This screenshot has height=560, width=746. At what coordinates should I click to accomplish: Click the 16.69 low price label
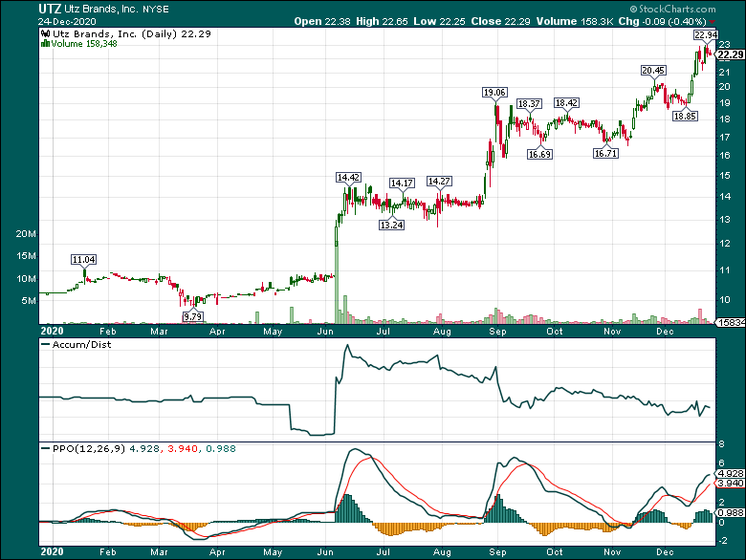(539, 154)
